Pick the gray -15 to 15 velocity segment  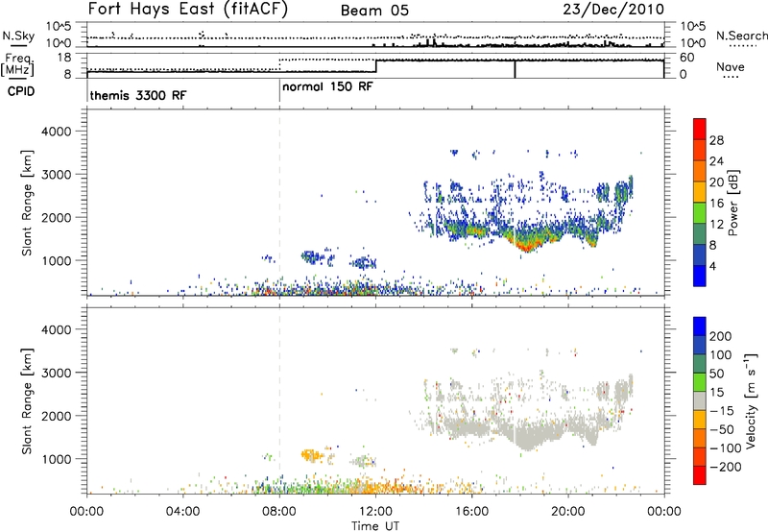700,401
